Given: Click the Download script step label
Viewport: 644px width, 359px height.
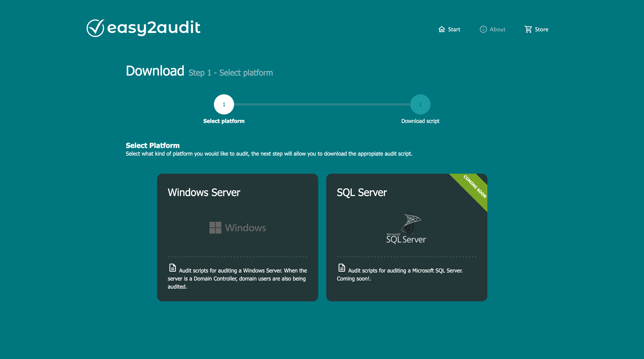Looking at the screenshot, I should pyautogui.click(x=420, y=121).
